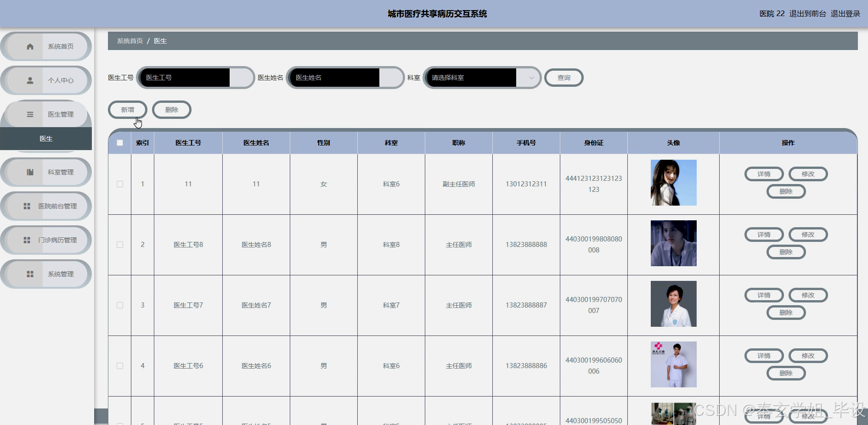This screenshot has height=425, width=868.
Task: Focus the 医生工号 search input
Action: click(x=195, y=78)
